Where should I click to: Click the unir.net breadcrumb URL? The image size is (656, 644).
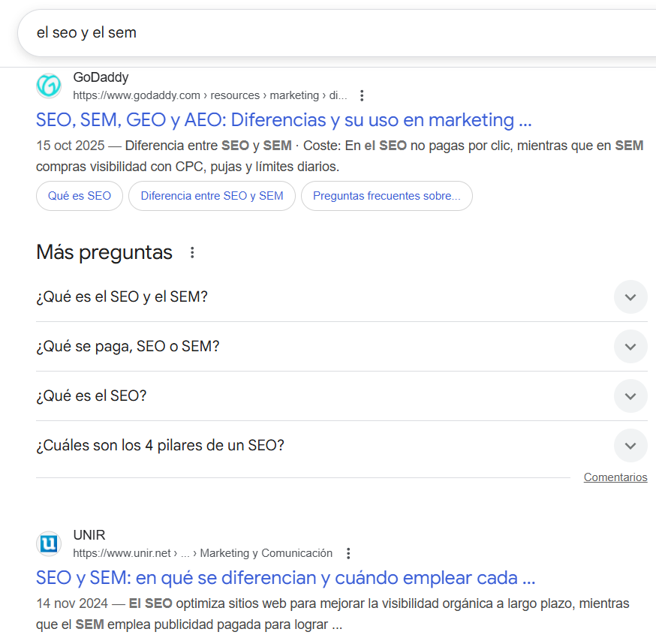click(x=202, y=553)
